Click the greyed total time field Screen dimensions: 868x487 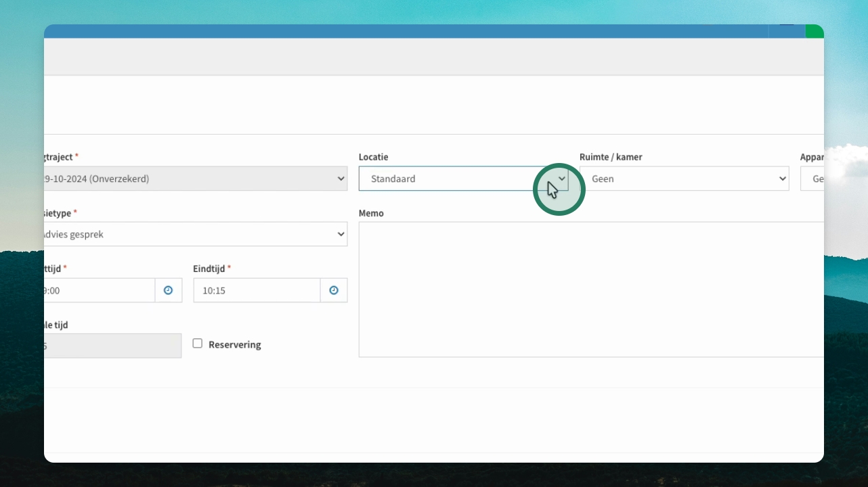click(x=112, y=346)
